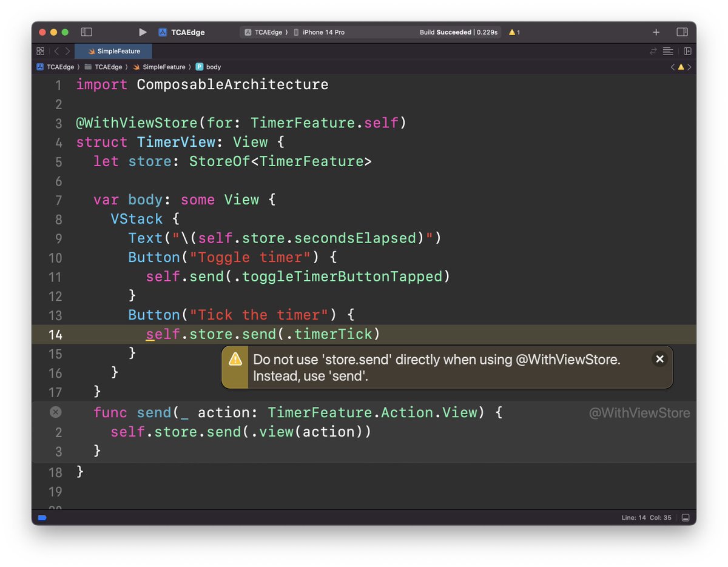Click the "Toggle timer" string literal
This screenshot has width=728, height=567.
pyautogui.click(x=251, y=257)
